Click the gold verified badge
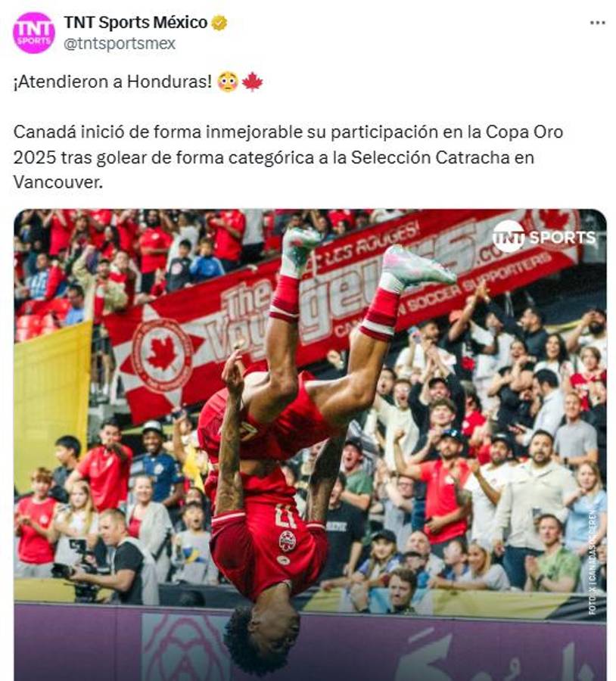The image size is (616, 681). click(x=219, y=23)
